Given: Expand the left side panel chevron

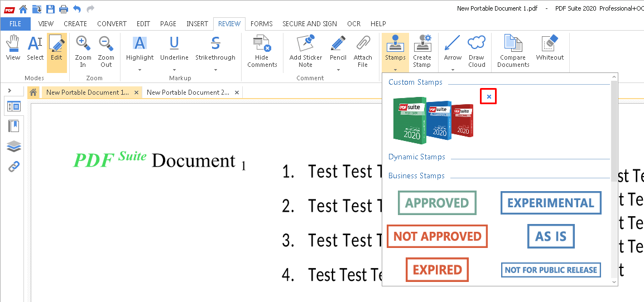Looking at the screenshot, I should pos(10,90).
